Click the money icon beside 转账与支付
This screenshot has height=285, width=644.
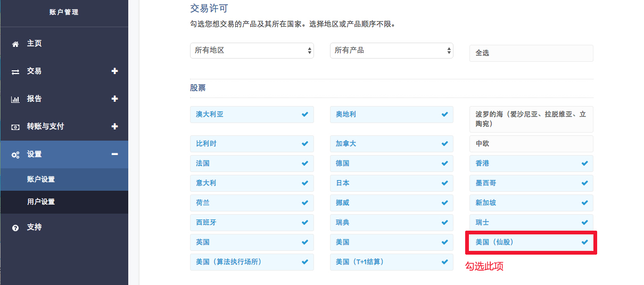(15, 127)
